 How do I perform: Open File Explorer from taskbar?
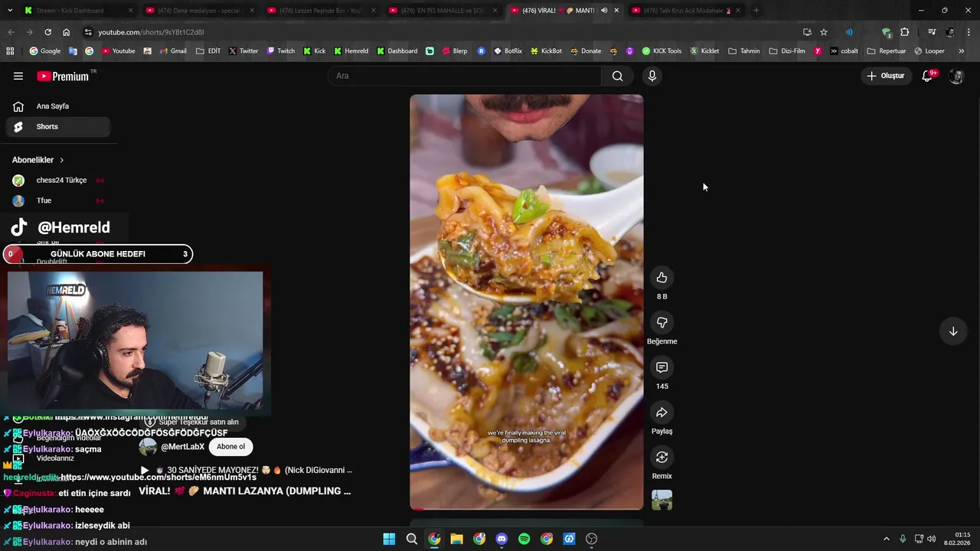click(456, 539)
